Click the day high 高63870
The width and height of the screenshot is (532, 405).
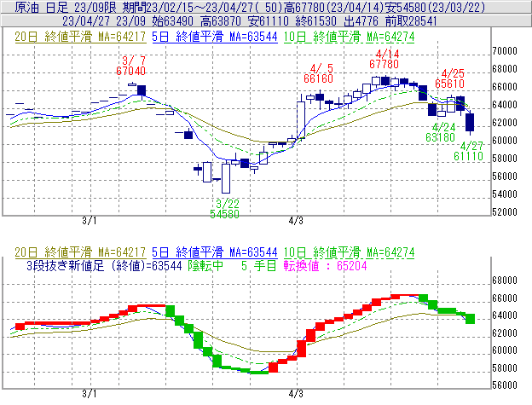221,21
